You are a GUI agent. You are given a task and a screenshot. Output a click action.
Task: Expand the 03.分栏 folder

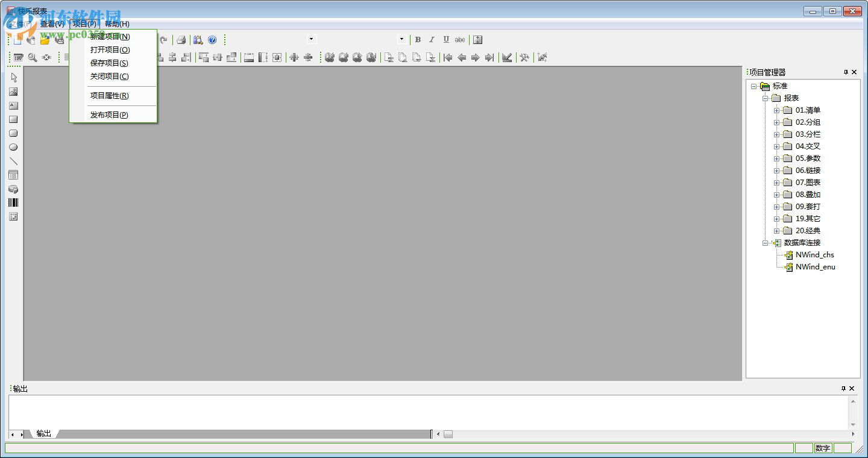point(777,134)
